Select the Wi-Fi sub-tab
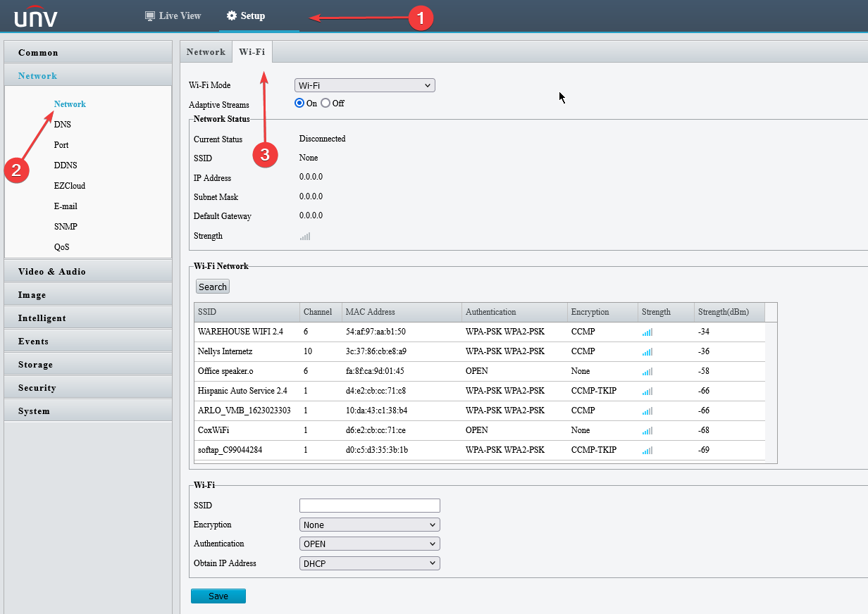Viewport: 868px width, 614px height. pyautogui.click(x=252, y=52)
